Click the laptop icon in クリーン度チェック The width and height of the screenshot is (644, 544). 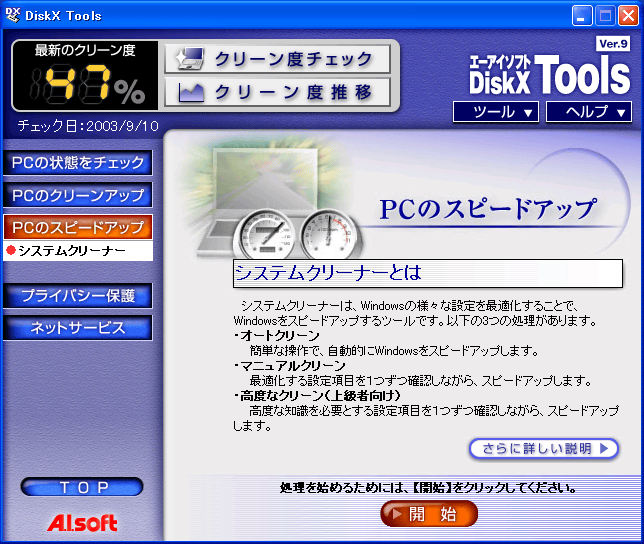coord(190,59)
